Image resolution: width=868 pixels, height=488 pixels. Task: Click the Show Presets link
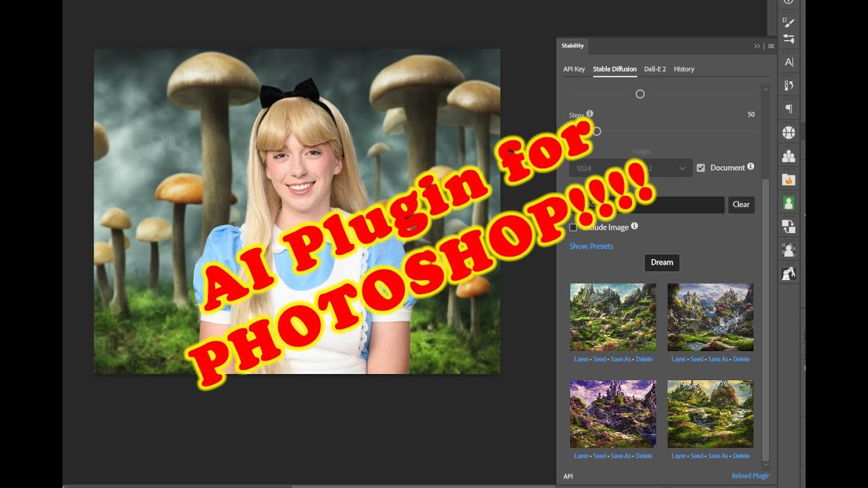[x=591, y=246]
